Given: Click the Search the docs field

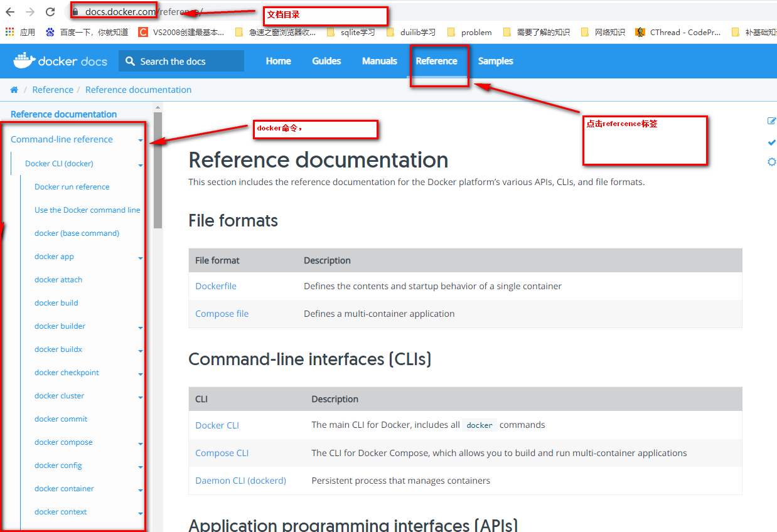Looking at the screenshot, I should (181, 61).
